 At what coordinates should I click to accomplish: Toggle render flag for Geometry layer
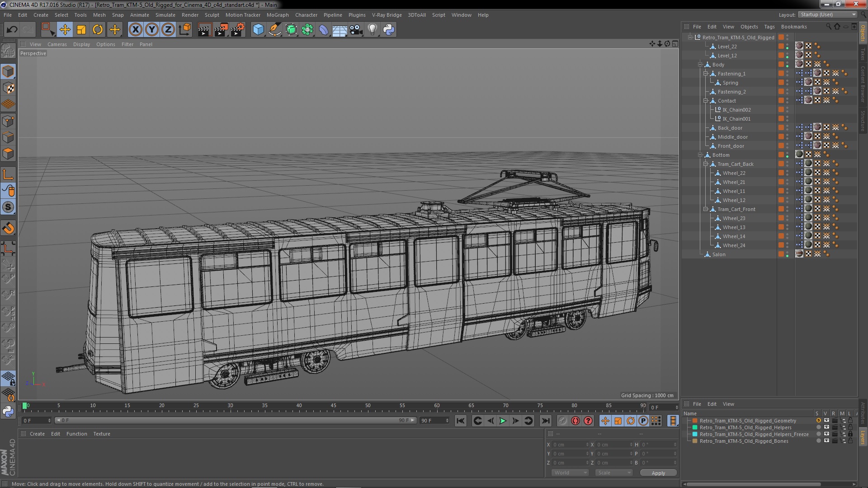835,421
